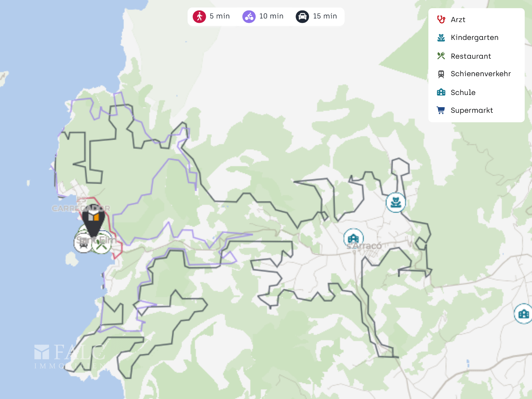Viewport: 532px width, 399px height.
Task: Open the kindergarten marker near s'Arracó
Action: [x=396, y=202]
